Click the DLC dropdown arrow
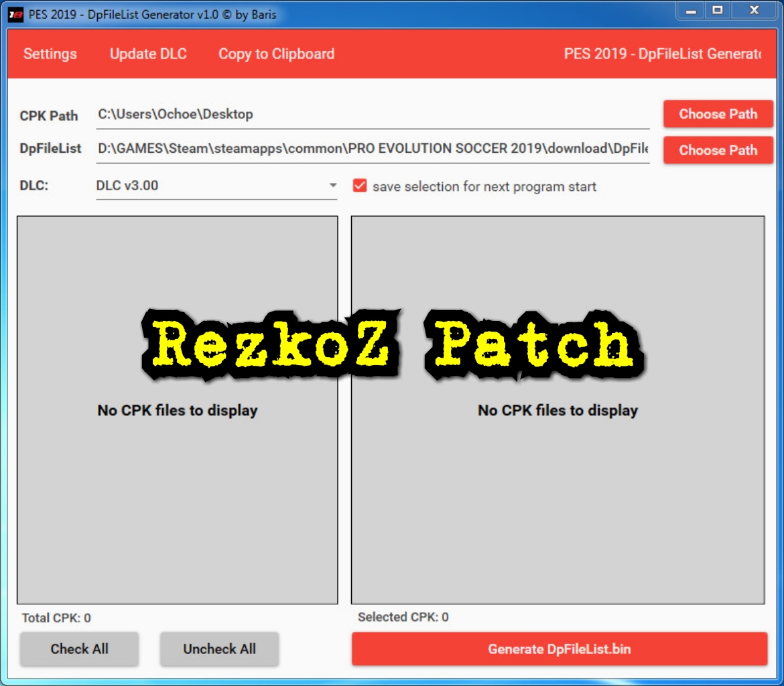The height and width of the screenshot is (686, 784). [x=333, y=186]
